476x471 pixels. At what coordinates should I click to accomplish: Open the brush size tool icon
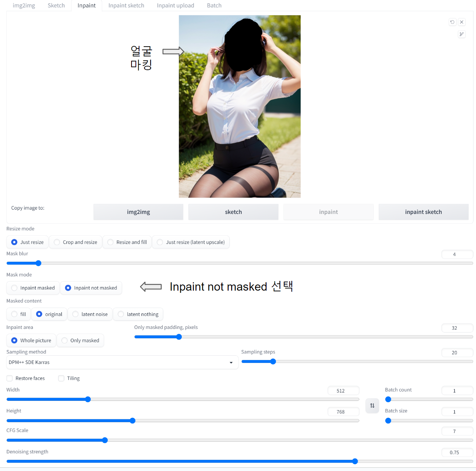coord(462,34)
